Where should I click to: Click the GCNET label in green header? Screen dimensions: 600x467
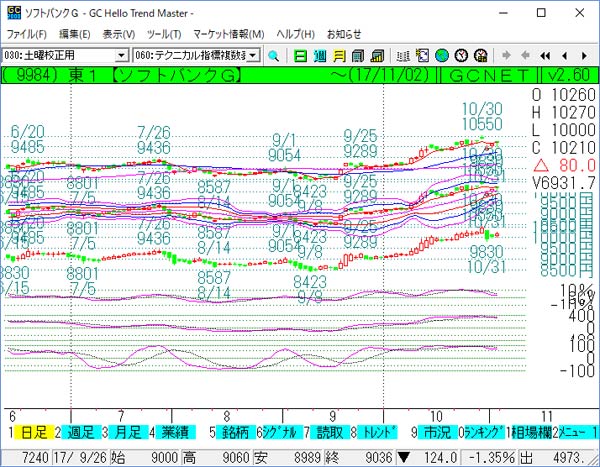click(489, 75)
